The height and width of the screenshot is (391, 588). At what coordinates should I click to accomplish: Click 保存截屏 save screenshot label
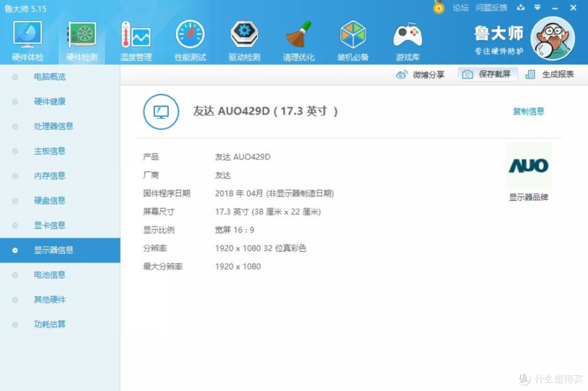[494, 74]
